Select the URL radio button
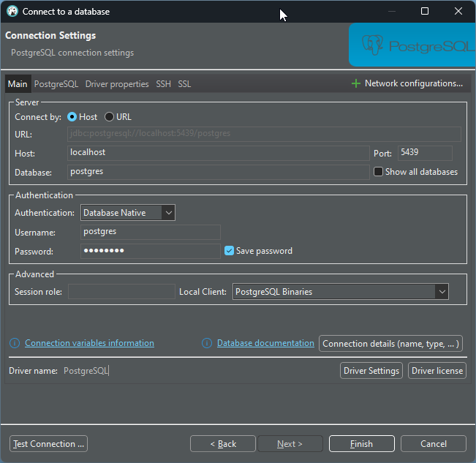476x463 pixels. pyautogui.click(x=109, y=117)
